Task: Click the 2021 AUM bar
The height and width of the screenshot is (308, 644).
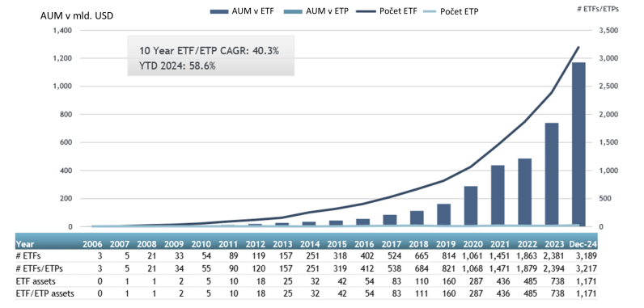Action: point(498,196)
